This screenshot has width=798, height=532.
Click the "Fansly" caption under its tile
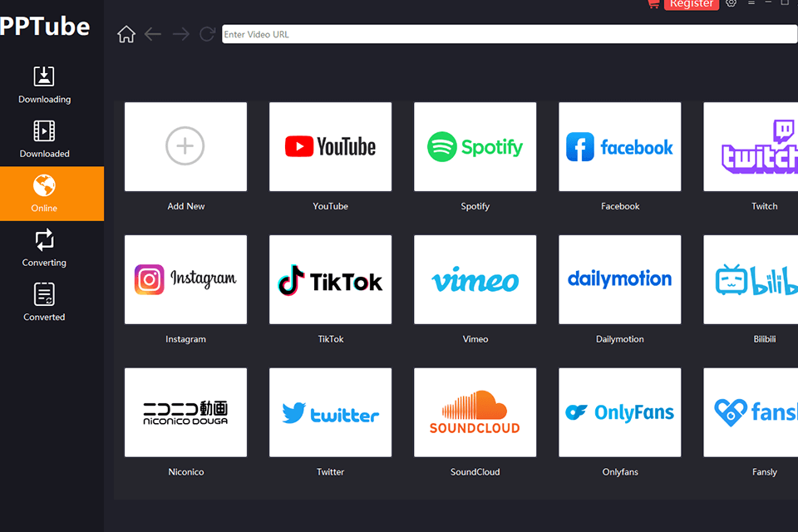765,472
